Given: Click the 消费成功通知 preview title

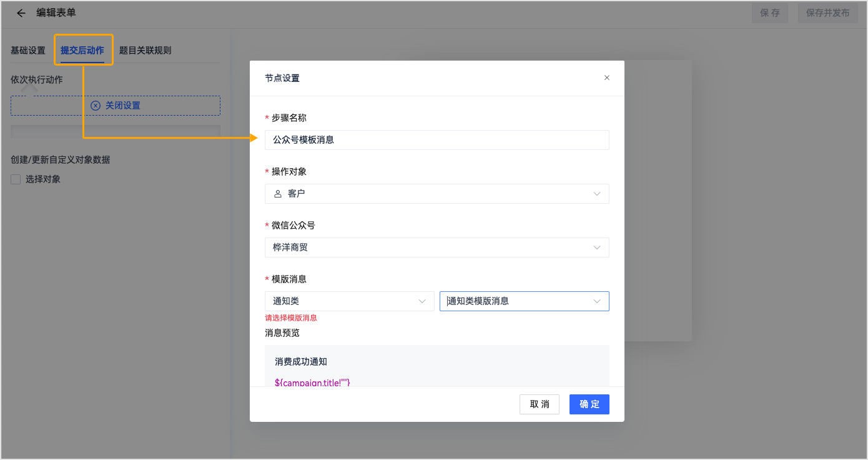Looking at the screenshot, I should [x=301, y=362].
